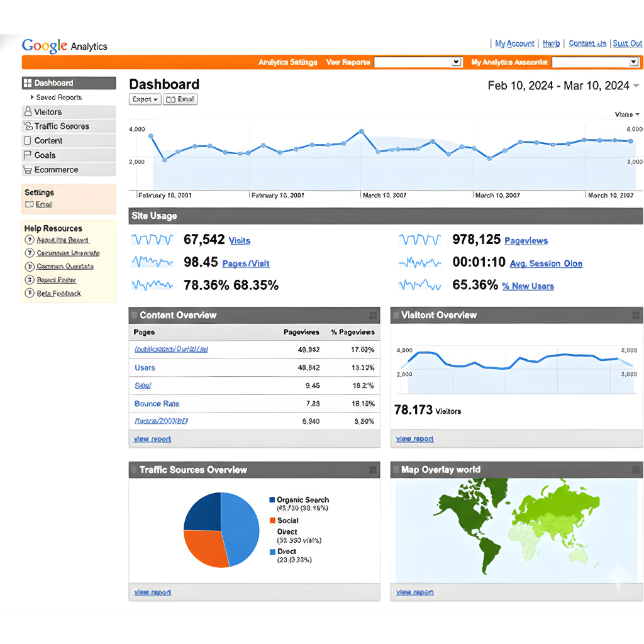644x644 pixels.
Task: Click the Ecommerce cart icon
Action: [28, 170]
